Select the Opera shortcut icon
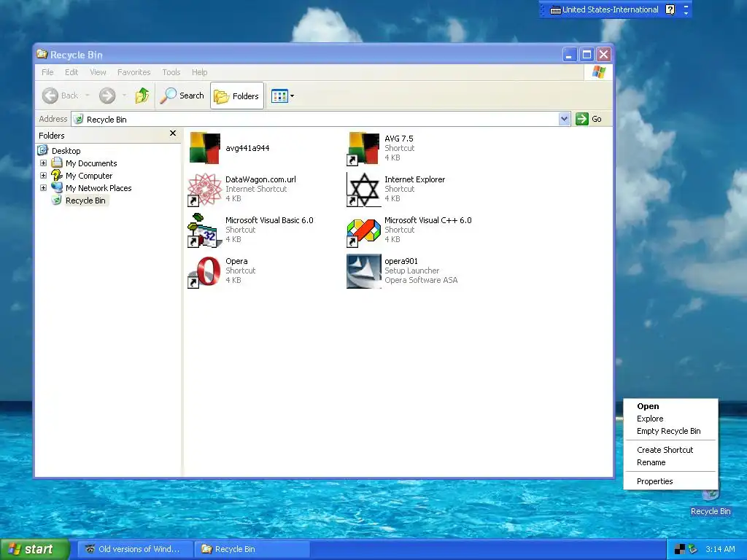The height and width of the screenshot is (560, 747). click(205, 271)
